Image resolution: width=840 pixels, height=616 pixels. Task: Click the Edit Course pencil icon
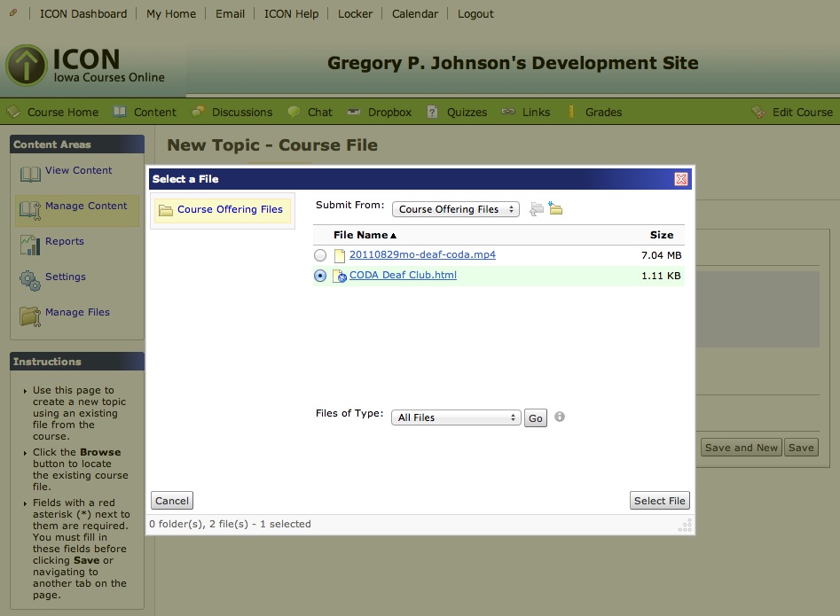(758, 112)
